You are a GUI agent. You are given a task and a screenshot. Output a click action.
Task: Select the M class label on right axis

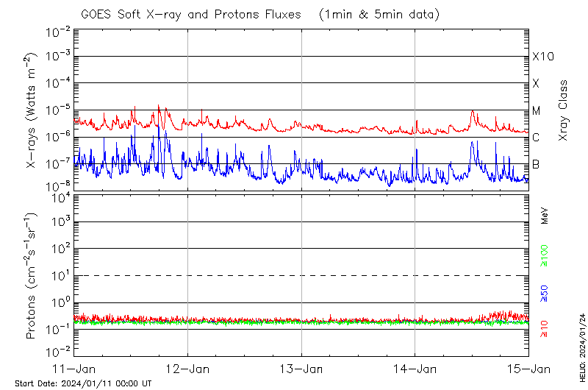[537, 110]
